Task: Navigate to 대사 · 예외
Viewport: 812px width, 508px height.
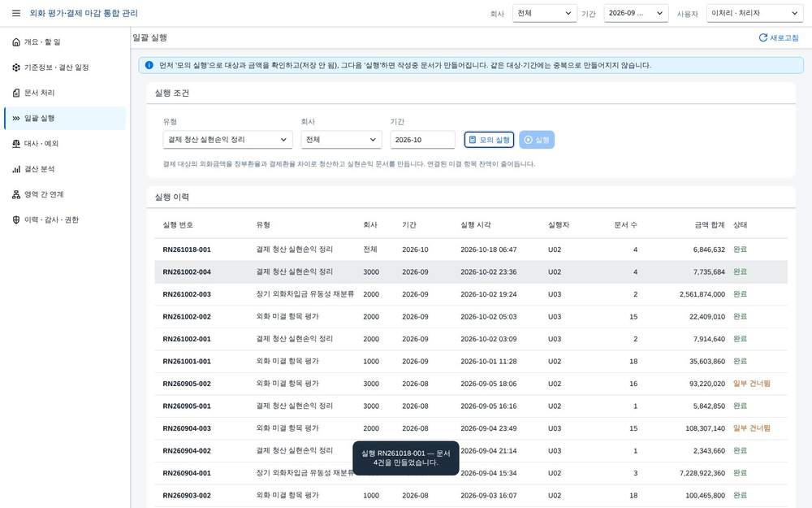Action: (x=65, y=144)
